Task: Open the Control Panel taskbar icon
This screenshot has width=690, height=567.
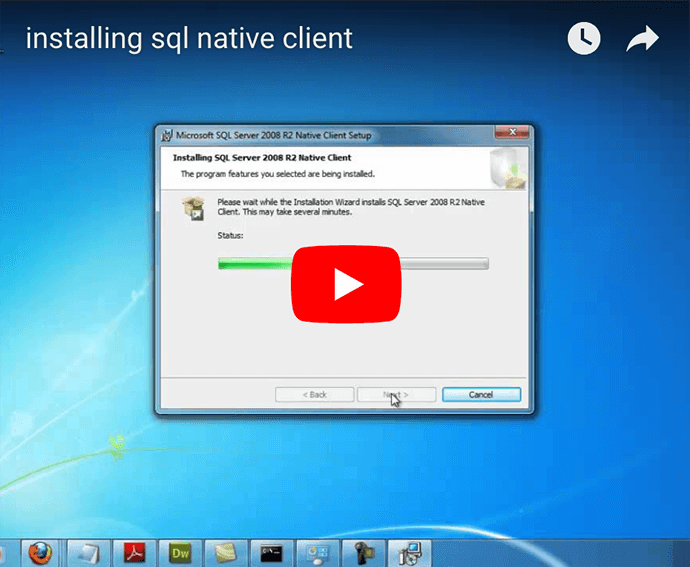Action: [318, 553]
